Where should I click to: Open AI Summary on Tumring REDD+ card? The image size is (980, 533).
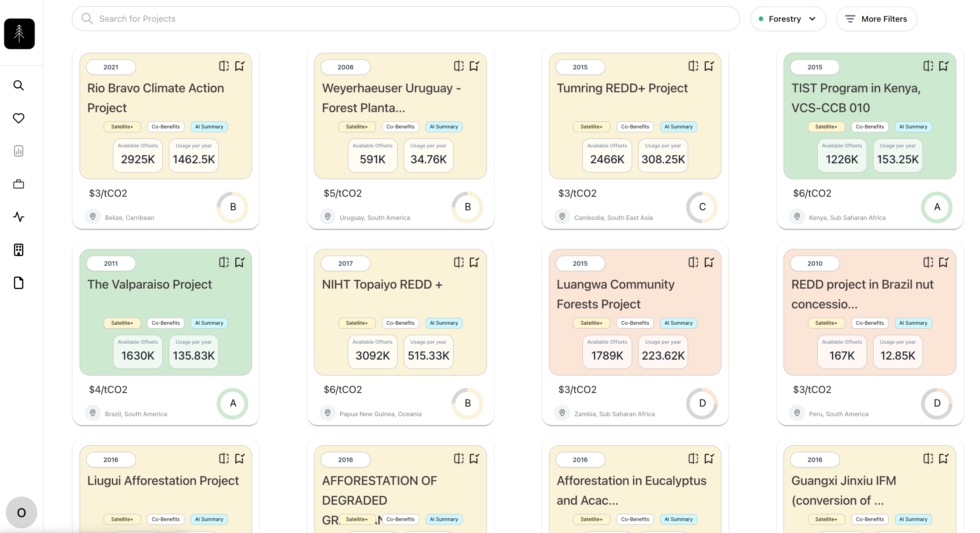pos(679,127)
